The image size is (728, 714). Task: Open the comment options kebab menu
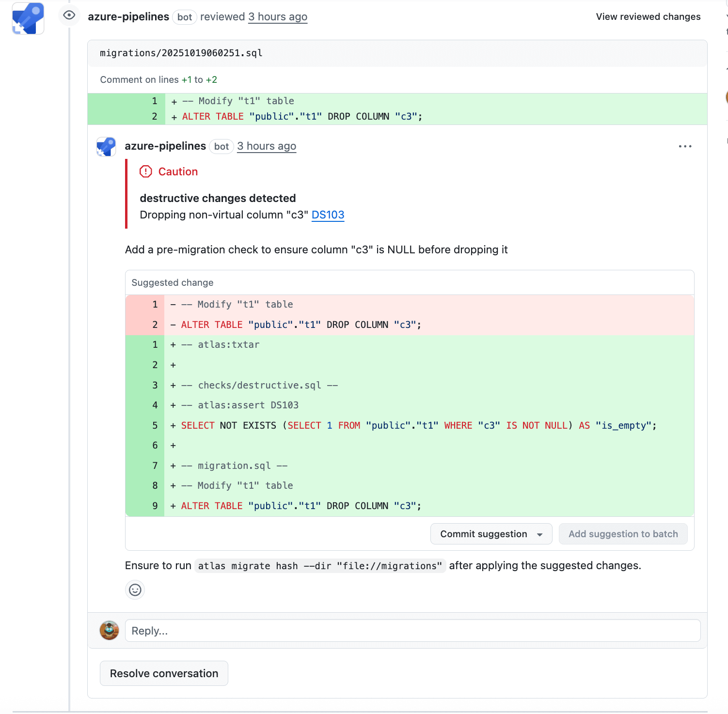[x=685, y=146]
